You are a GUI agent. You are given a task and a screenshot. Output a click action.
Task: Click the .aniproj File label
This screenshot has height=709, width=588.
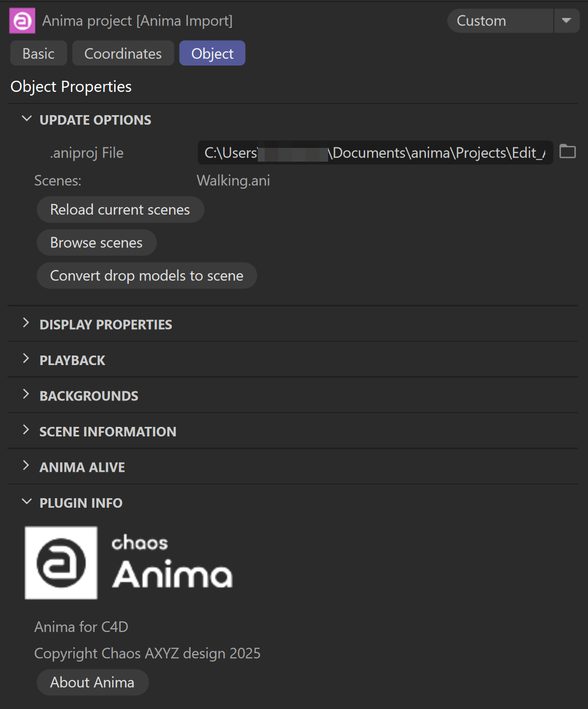tap(87, 153)
